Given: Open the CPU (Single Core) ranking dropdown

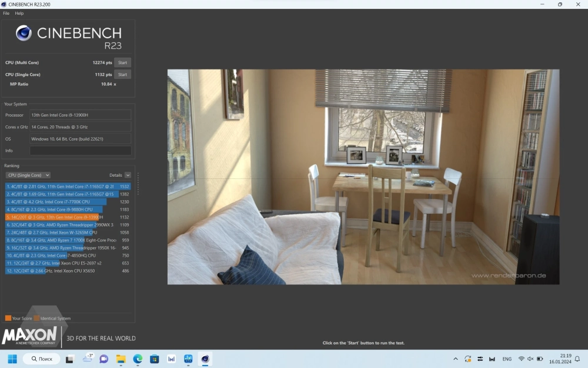Looking at the screenshot, I should tap(28, 175).
